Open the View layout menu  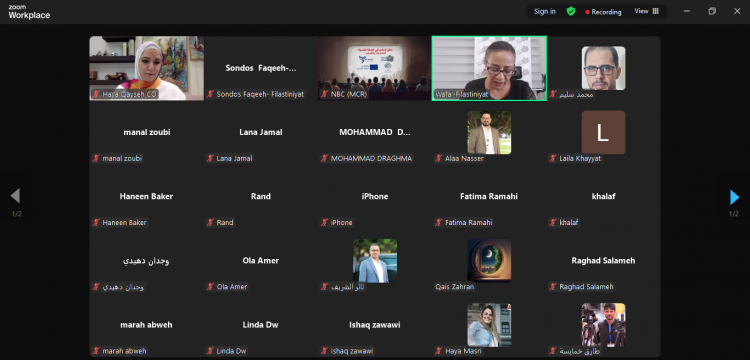click(x=646, y=11)
